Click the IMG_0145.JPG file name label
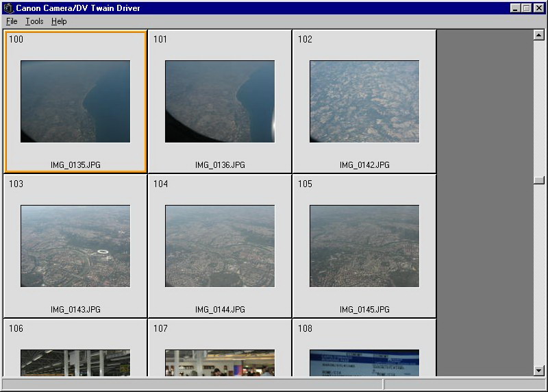Screen dimensions: 548x392 click(364, 310)
